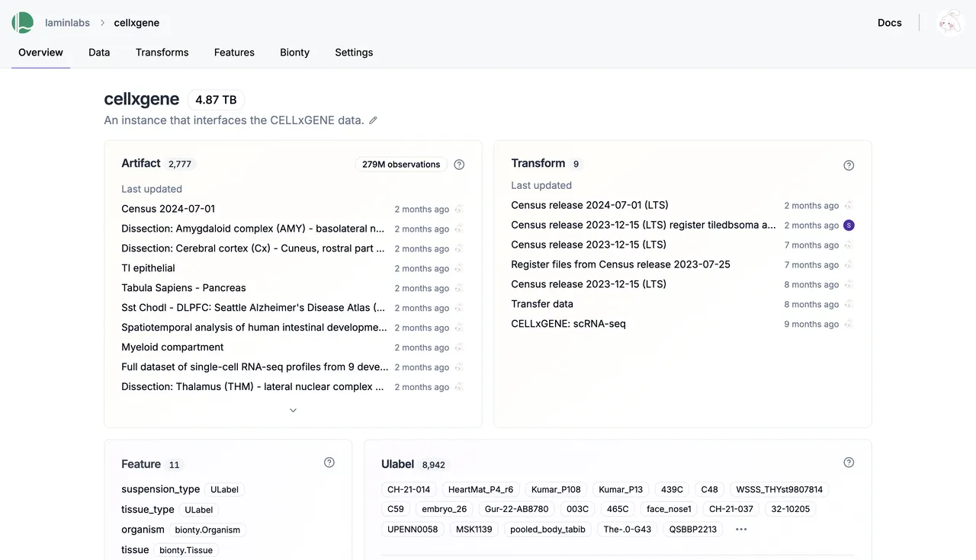Viewport: 976px width, 560px height.
Task: Open the Features tab
Action: click(x=234, y=53)
